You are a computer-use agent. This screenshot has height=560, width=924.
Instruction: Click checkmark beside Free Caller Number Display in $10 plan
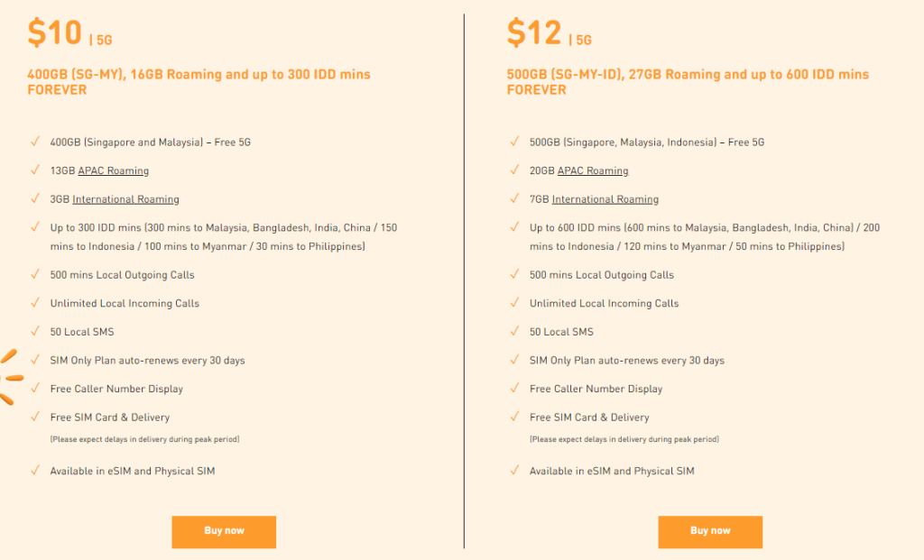[35, 388]
